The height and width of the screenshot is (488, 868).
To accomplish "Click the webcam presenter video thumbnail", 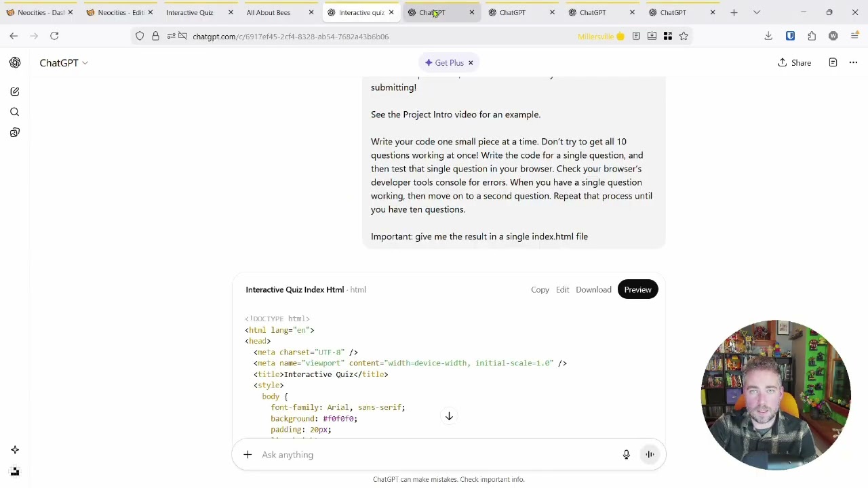I will (x=776, y=395).
